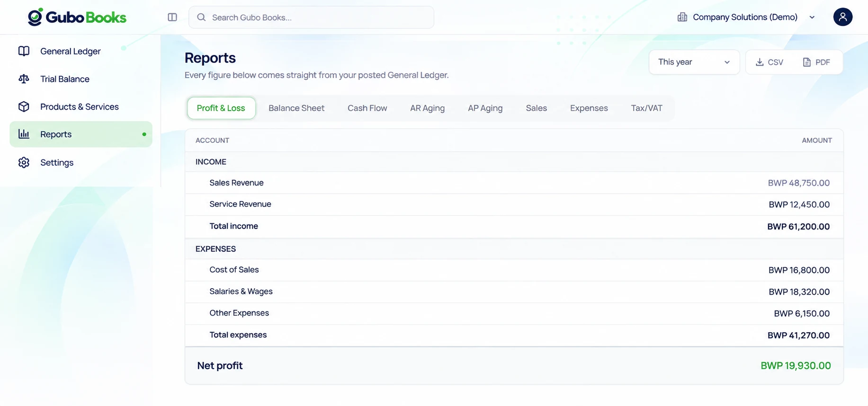This screenshot has width=868, height=406.
Task: Switch to the Balance Sheet tab
Action: coord(296,108)
